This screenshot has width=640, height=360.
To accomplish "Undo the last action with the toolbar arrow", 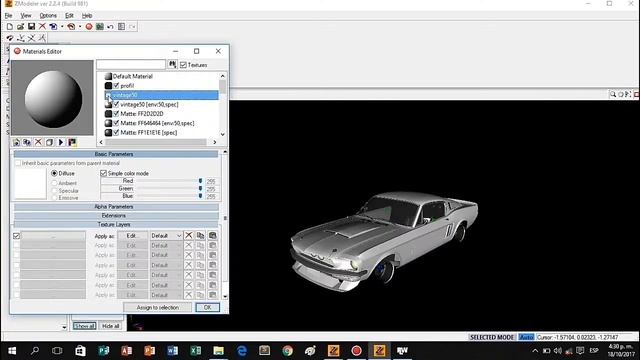I will (x=110, y=27).
